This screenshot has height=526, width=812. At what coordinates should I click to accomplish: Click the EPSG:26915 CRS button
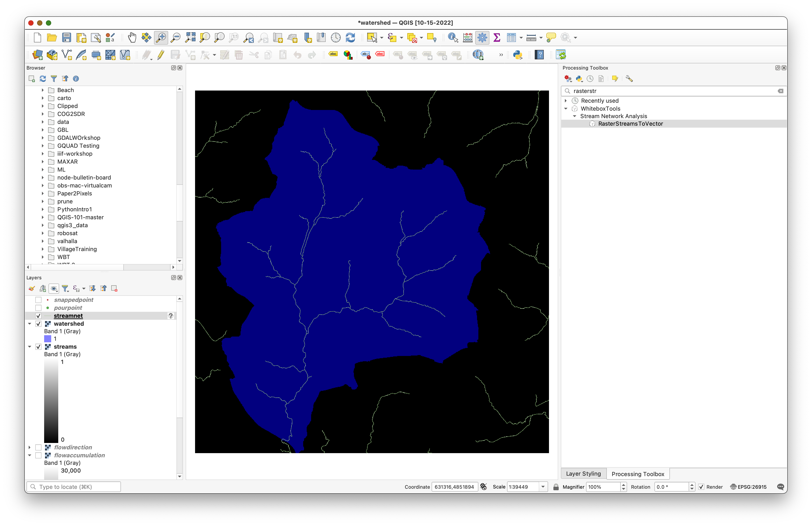point(748,487)
